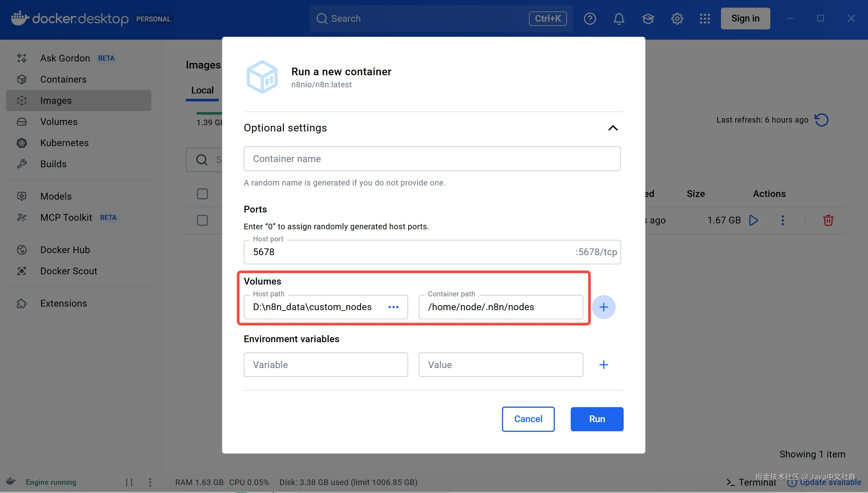The width and height of the screenshot is (868, 493).
Task: Delete the image with trash icon
Action: 828,220
